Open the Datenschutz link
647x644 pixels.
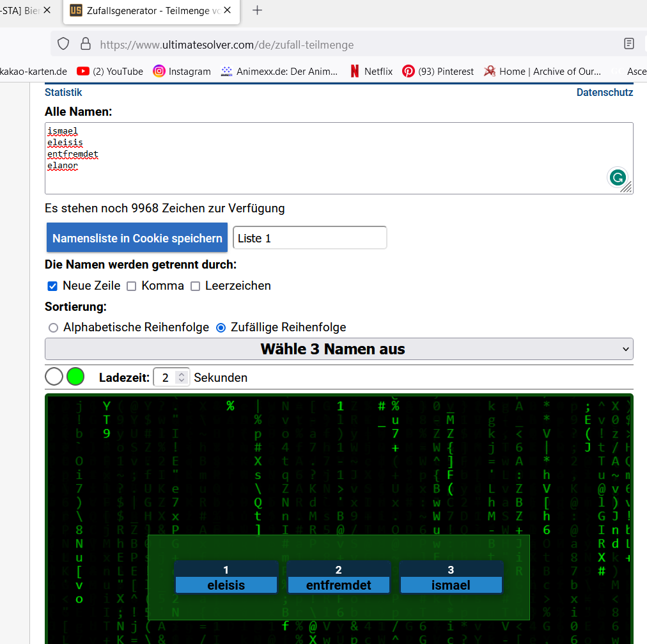pos(604,92)
